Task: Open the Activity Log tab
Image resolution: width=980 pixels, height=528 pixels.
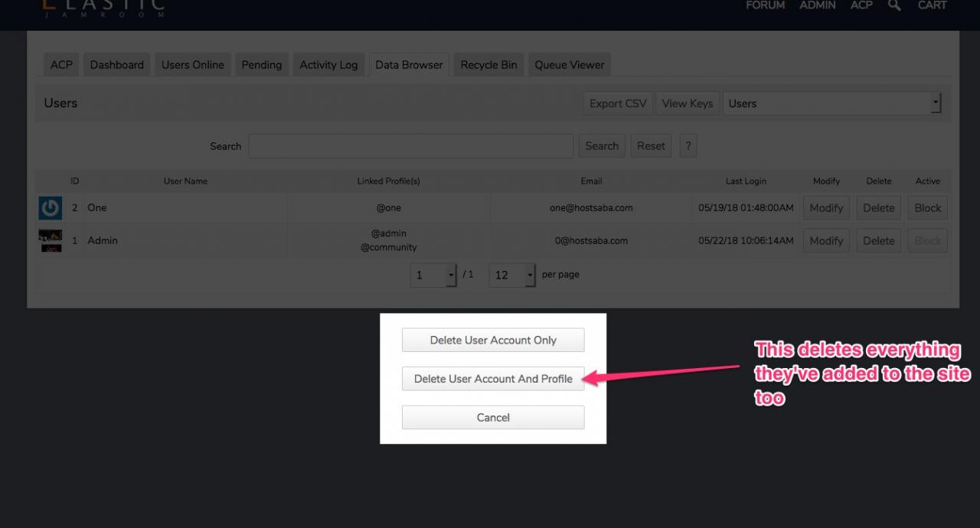Action: pos(328,65)
